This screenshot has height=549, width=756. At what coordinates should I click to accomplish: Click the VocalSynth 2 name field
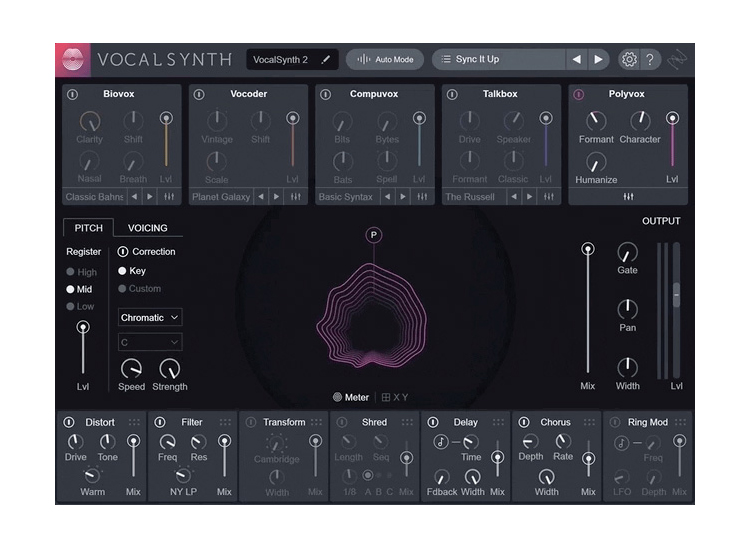(291, 59)
